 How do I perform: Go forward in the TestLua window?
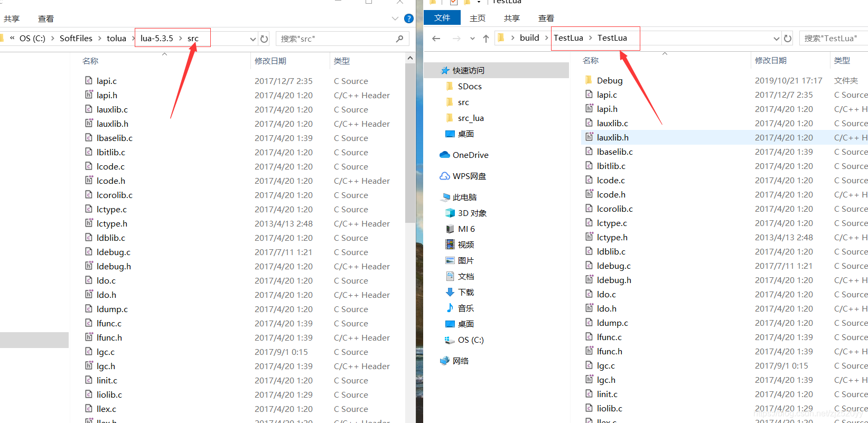(x=456, y=38)
